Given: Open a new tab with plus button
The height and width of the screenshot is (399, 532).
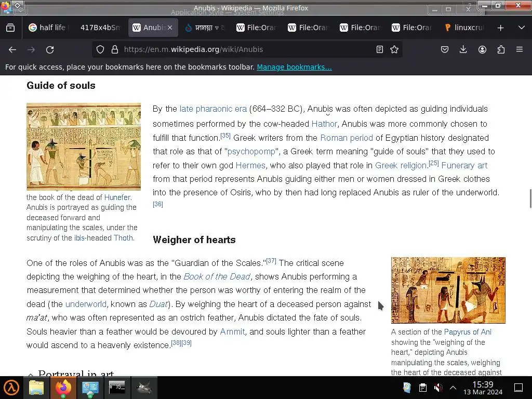Looking at the screenshot, I should point(500,28).
